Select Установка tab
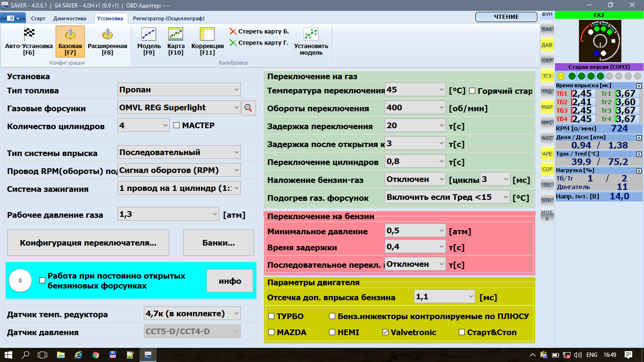This screenshot has width=644, height=362. click(x=110, y=18)
